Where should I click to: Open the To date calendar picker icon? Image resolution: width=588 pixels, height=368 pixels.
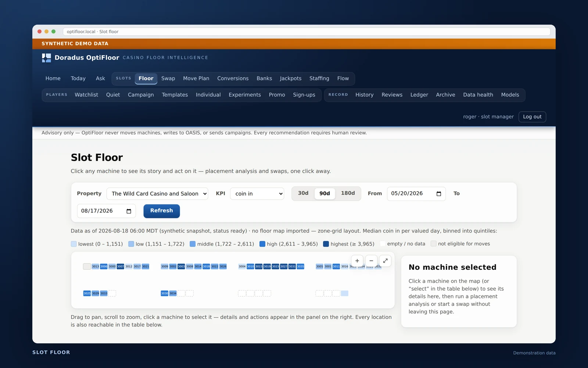point(129,211)
